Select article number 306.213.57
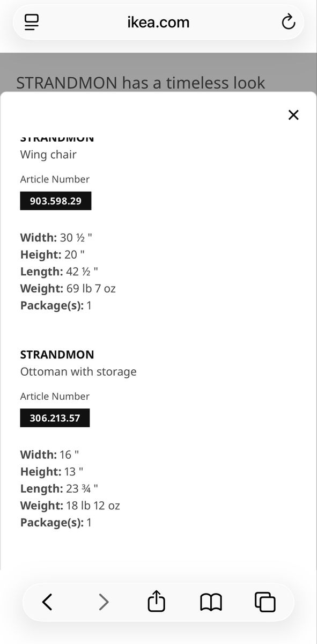This screenshot has height=644, width=317. tap(55, 418)
